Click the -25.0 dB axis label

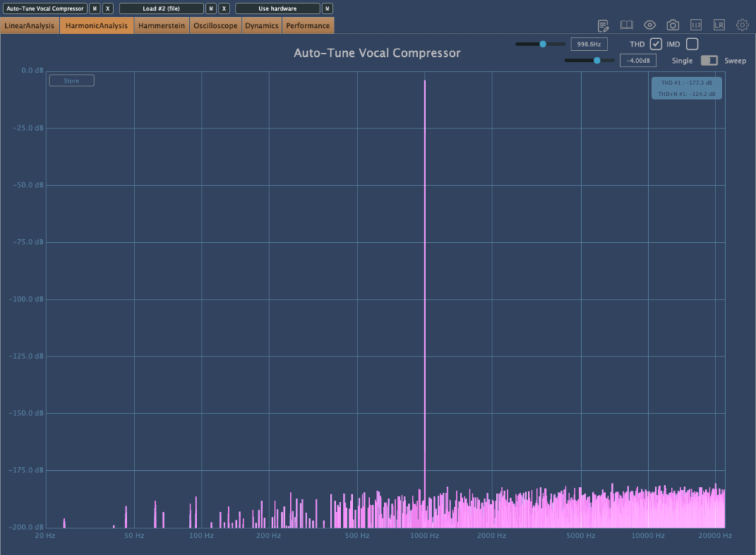(28, 128)
